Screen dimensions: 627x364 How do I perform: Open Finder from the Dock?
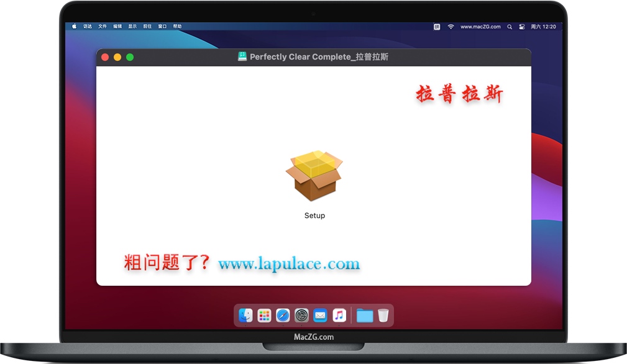(x=245, y=316)
